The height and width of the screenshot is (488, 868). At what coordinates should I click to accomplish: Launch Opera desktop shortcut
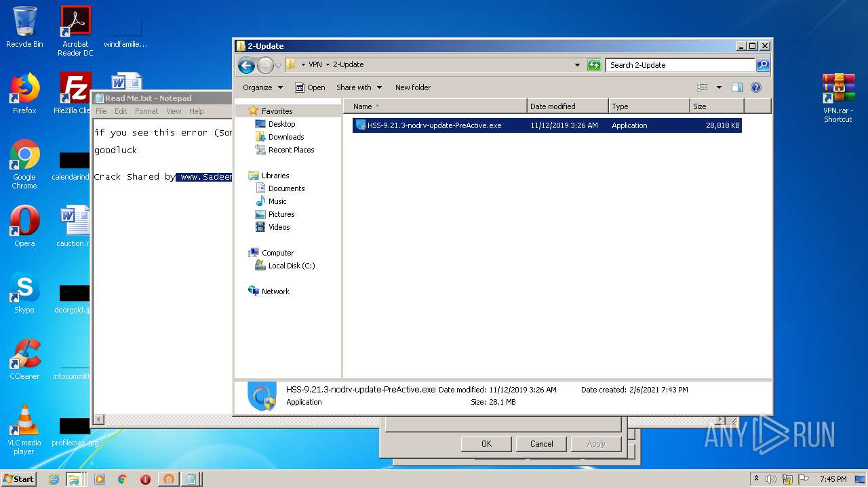tap(24, 226)
